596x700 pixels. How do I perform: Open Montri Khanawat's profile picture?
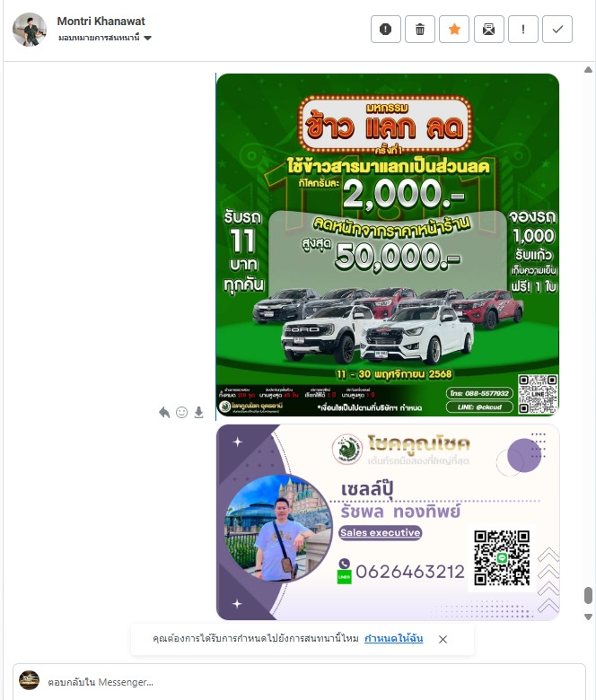pyautogui.click(x=30, y=30)
